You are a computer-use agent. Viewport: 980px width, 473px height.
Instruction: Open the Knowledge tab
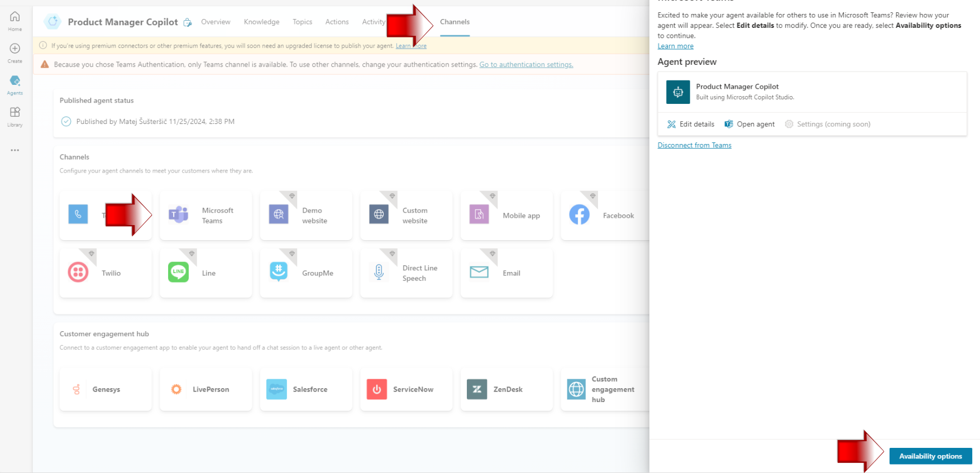click(261, 22)
